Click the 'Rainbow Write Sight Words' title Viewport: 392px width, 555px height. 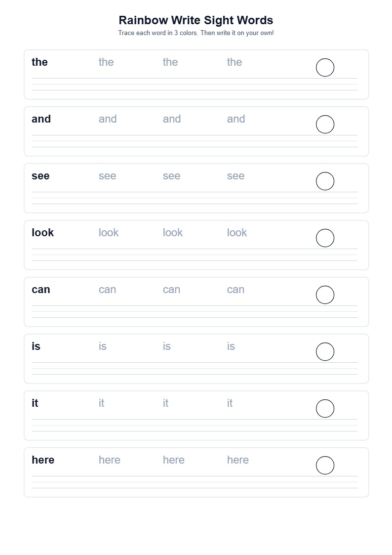196,20
